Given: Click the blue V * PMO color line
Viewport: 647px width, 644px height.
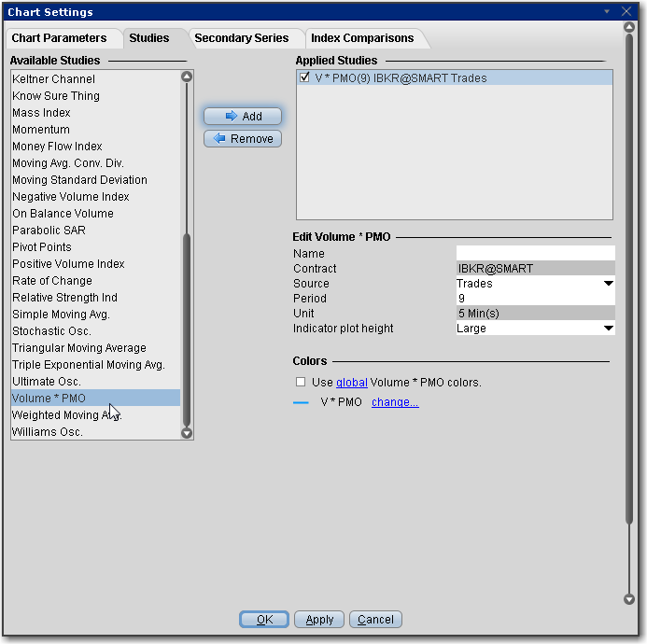Looking at the screenshot, I should tap(301, 403).
